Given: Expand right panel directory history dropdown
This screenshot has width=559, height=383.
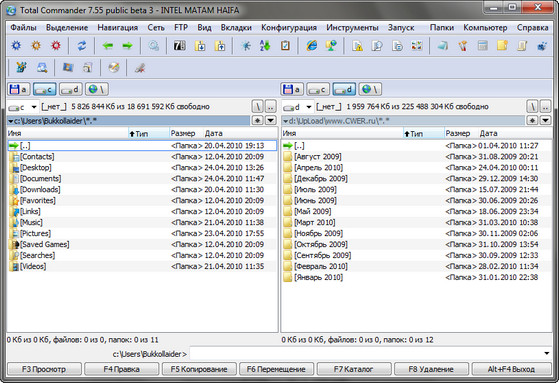Looking at the screenshot, I should coord(545,121).
